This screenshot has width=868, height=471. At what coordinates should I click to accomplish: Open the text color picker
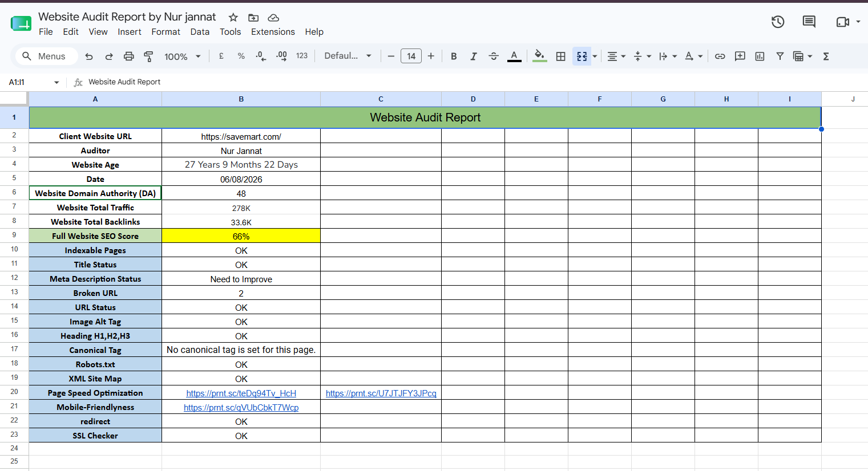[x=514, y=56]
